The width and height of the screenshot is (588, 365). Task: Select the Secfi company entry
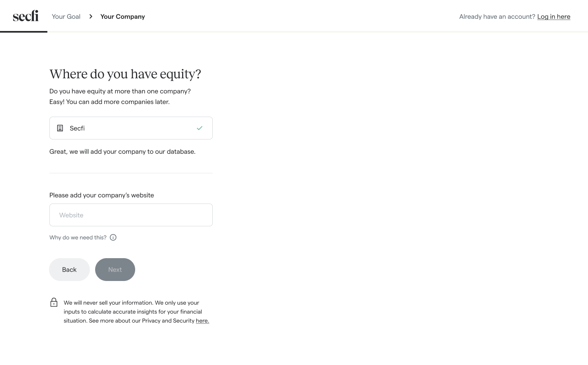pos(131,128)
